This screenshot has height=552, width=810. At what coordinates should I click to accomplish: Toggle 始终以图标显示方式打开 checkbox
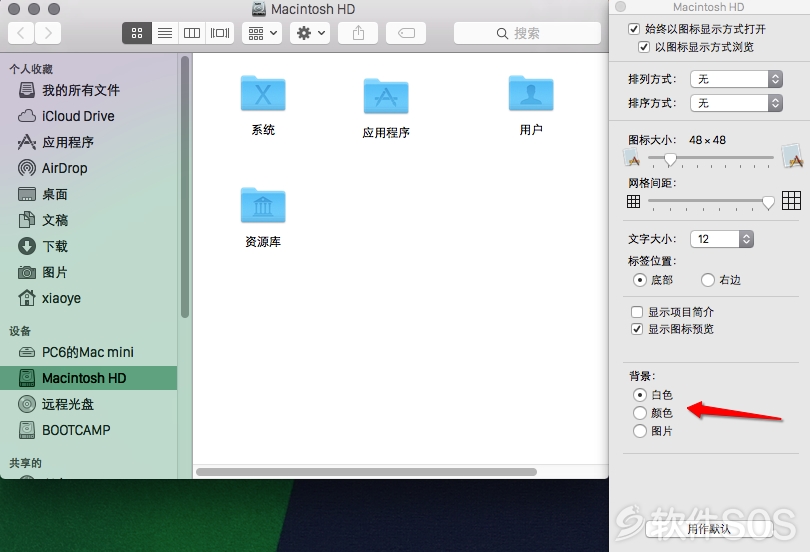[x=634, y=29]
